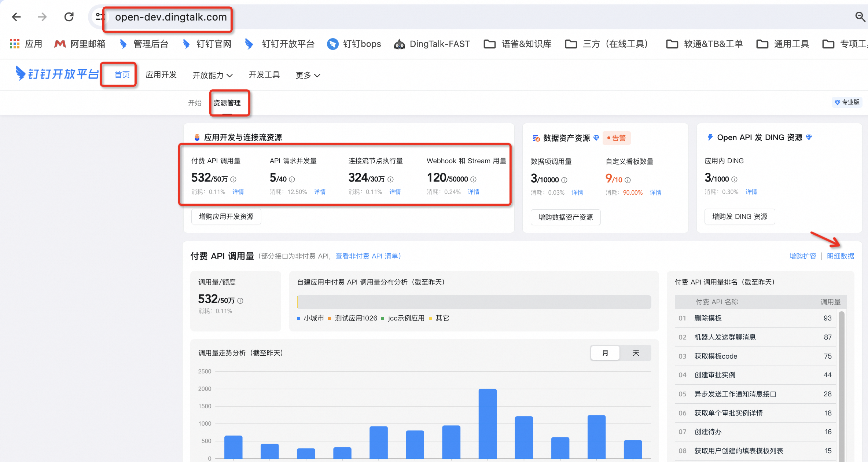
Task: Select 机器人发送群聊消息 row in ranking
Action: pyautogui.click(x=755, y=337)
